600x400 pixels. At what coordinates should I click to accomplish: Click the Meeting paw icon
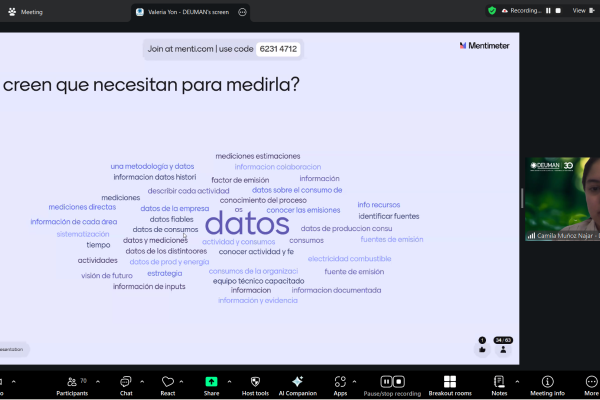[12, 12]
